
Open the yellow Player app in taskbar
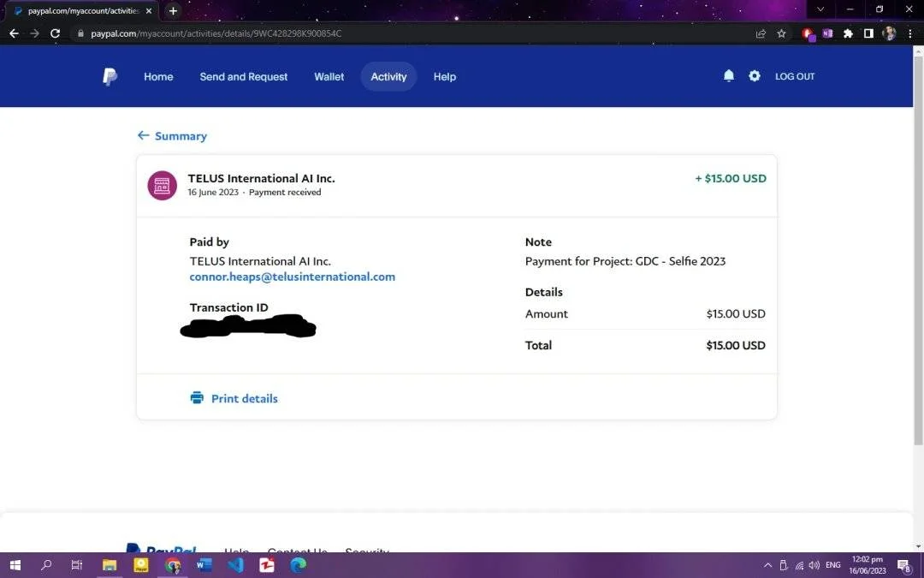pos(141,565)
